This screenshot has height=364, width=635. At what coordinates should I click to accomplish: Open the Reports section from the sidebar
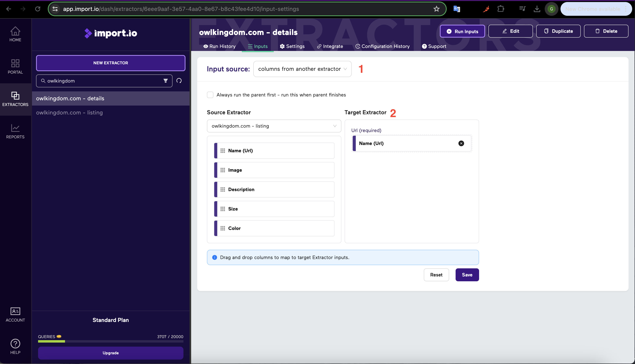coord(15,131)
